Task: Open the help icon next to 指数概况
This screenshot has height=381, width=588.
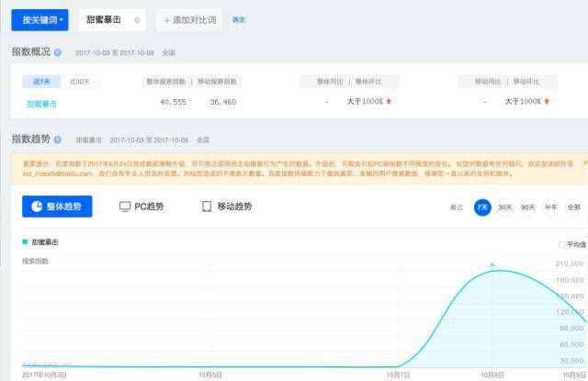Action: [x=57, y=52]
